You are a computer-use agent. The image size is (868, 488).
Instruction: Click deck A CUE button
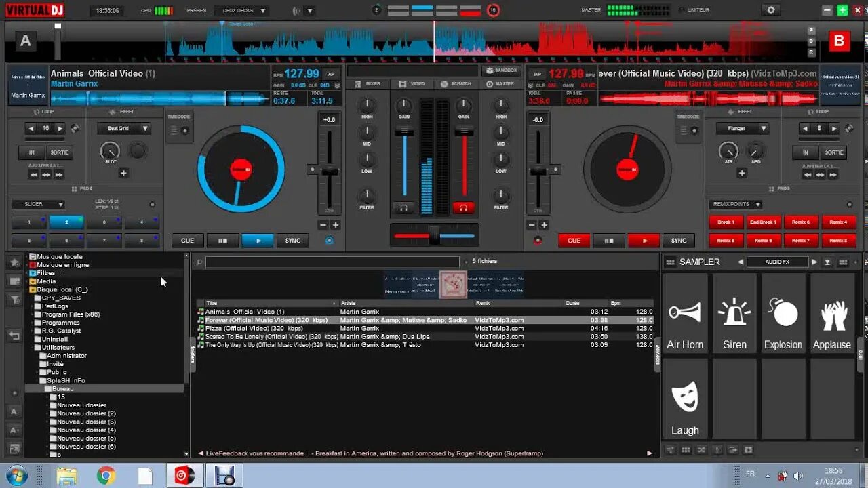(188, 241)
